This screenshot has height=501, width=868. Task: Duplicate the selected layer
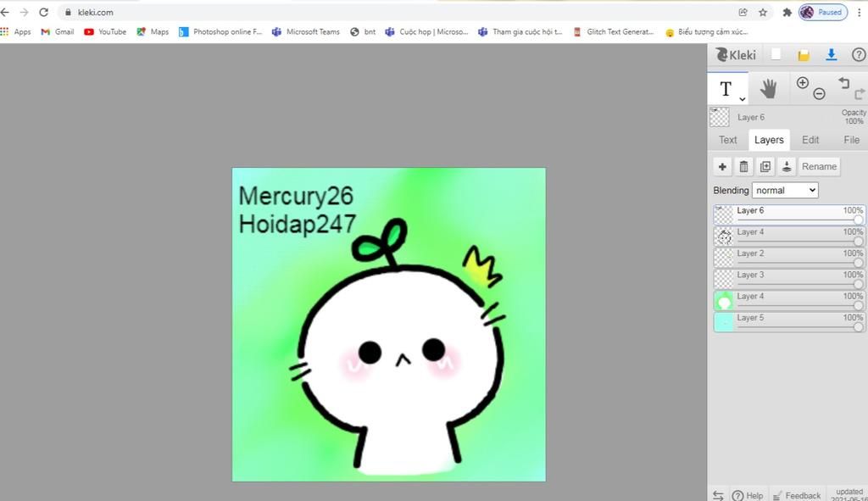point(765,167)
